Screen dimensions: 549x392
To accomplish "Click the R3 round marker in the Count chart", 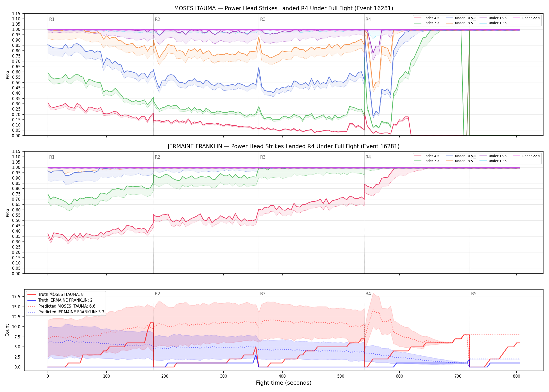I will click(263, 294).
